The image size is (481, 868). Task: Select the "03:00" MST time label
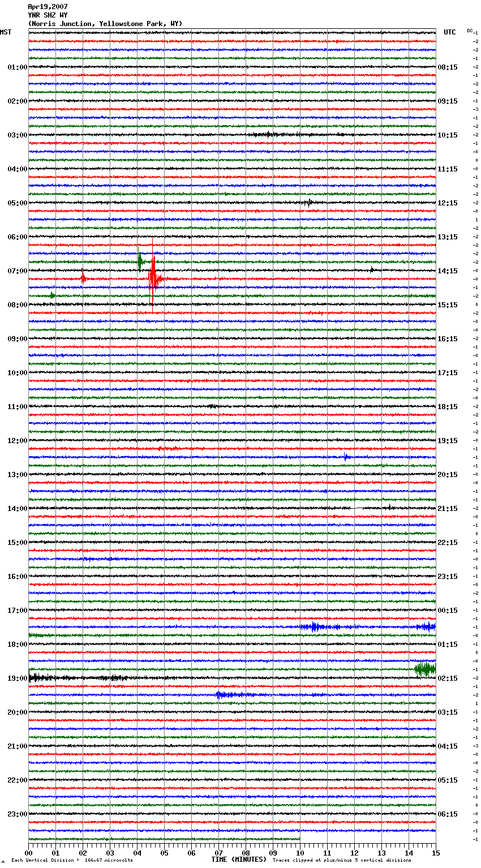pos(18,135)
